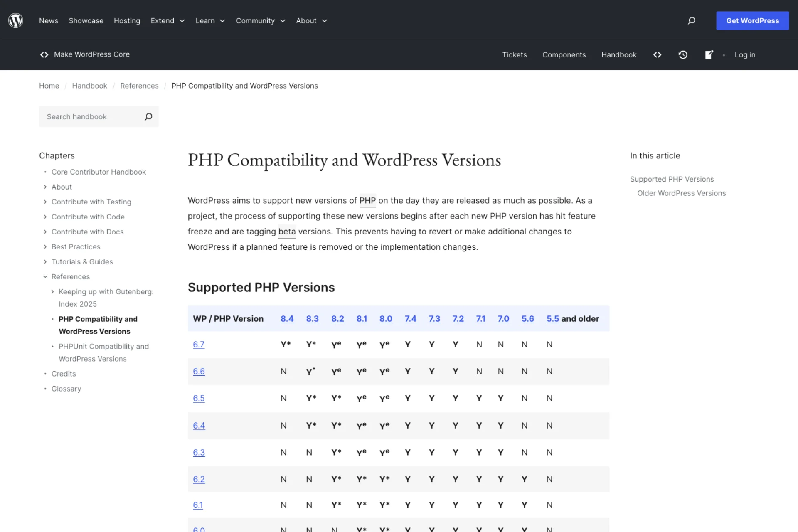Expand Contribute with Docs chapter chevron

(x=45, y=232)
